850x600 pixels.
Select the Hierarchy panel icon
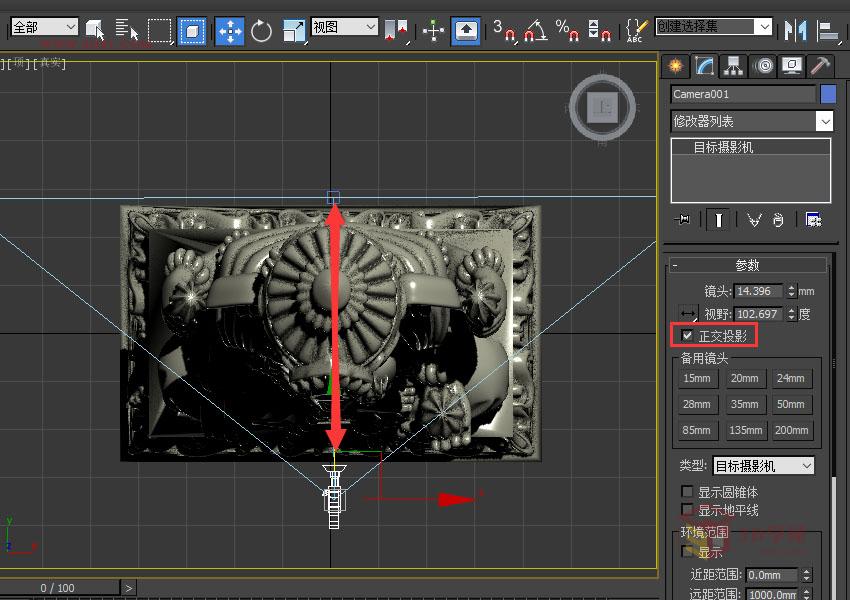(x=734, y=66)
